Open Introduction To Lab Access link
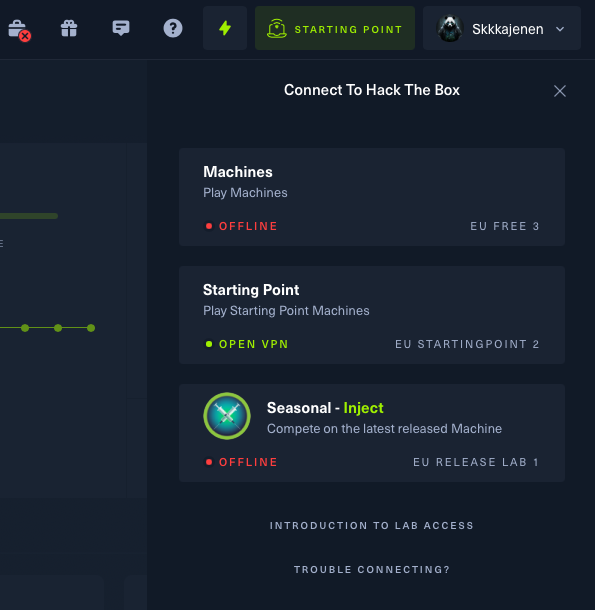The image size is (595, 610). (x=372, y=526)
